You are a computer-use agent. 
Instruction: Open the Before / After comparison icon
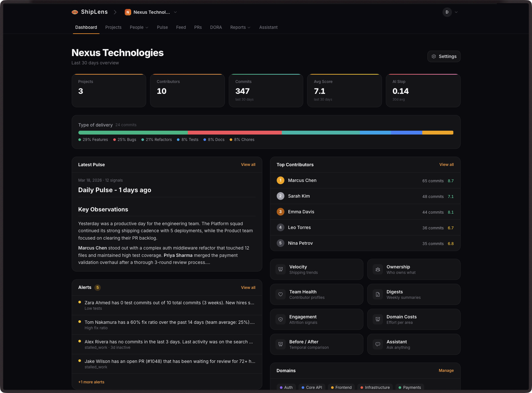coord(280,344)
